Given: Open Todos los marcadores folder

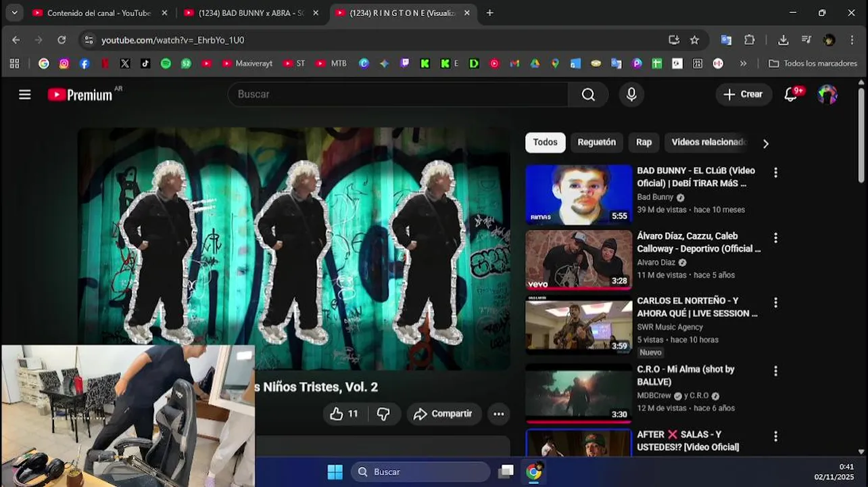Looking at the screenshot, I should [813, 64].
